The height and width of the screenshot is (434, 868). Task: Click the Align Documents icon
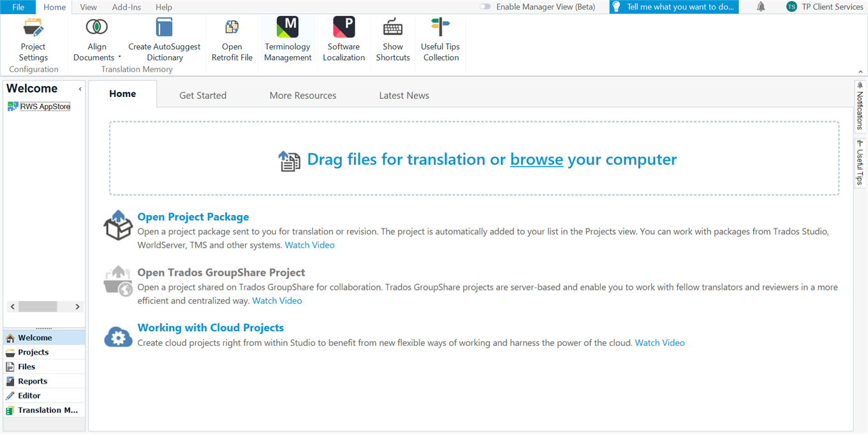[97, 27]
